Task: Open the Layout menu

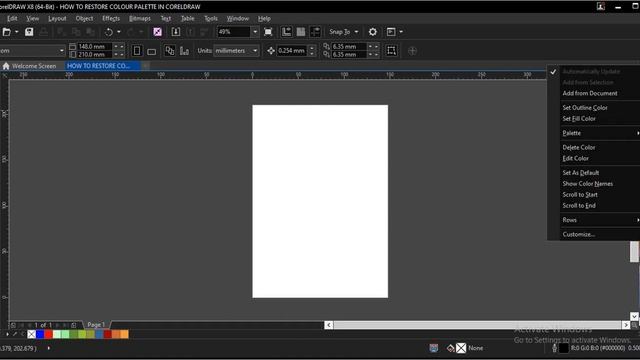Action: pyautogui.click(x=57, y=18)
